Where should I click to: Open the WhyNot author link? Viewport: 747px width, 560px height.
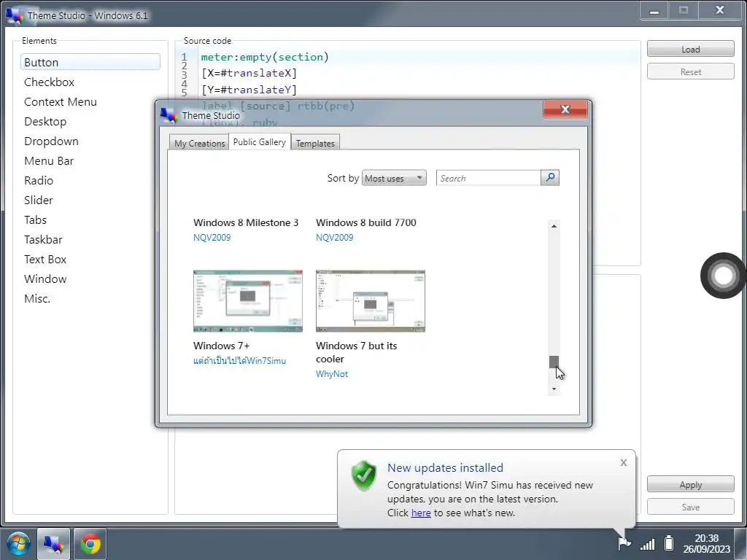[x=332, y=374]
